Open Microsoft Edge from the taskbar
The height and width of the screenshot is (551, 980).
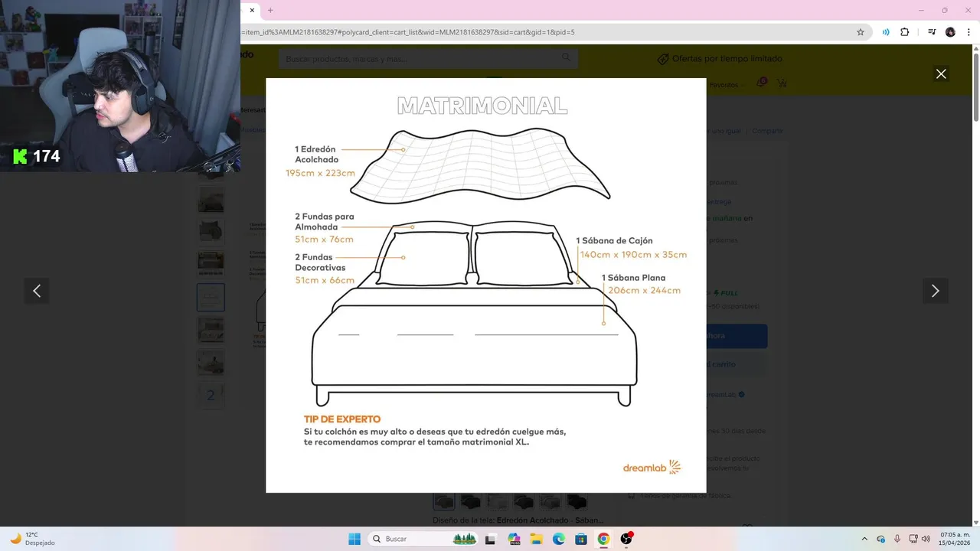pos(559,539)
